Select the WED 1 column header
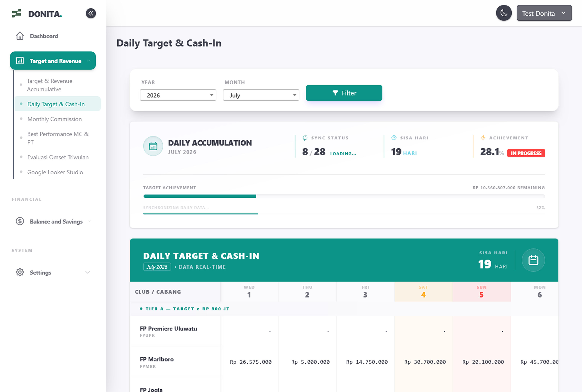 click(249, 291)
